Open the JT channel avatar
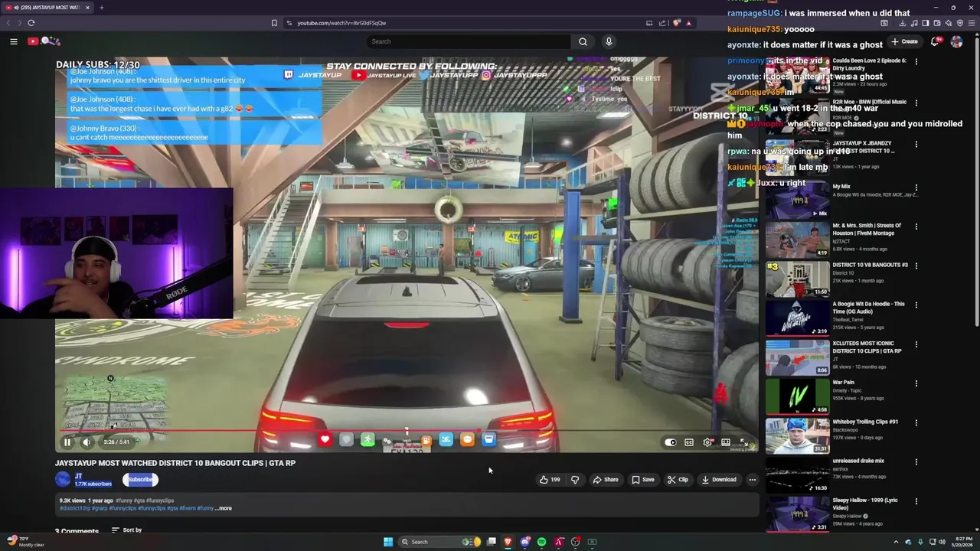 (x=62, y=479)
